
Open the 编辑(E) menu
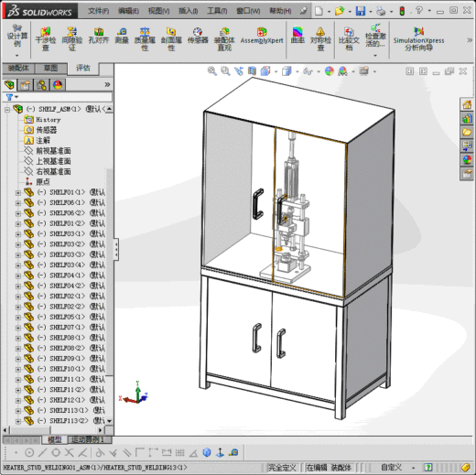pos(128,11)
